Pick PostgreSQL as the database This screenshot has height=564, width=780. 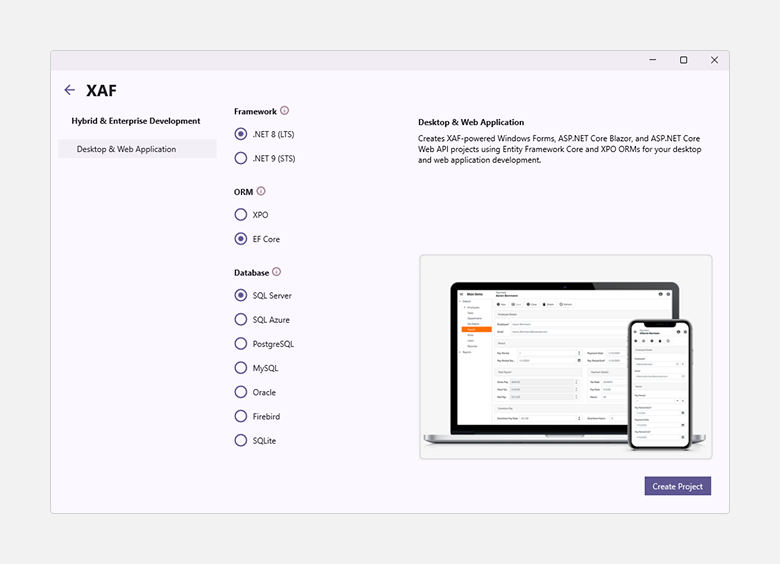pos(240,344)
